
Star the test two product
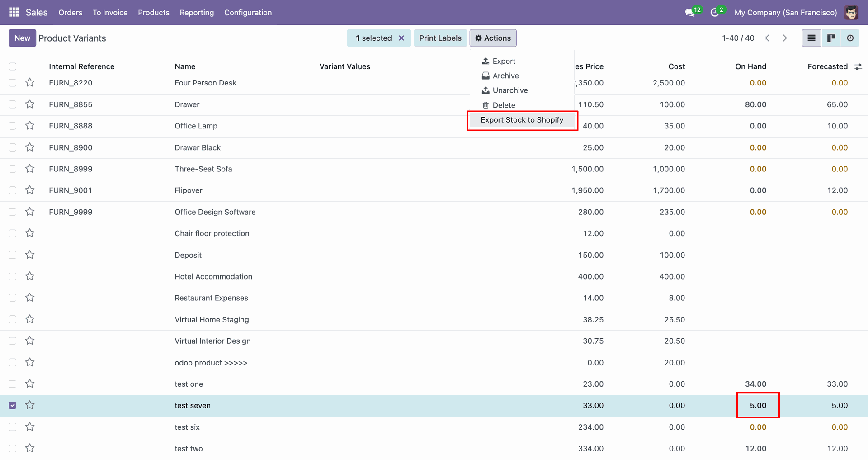tap(30, 448)
